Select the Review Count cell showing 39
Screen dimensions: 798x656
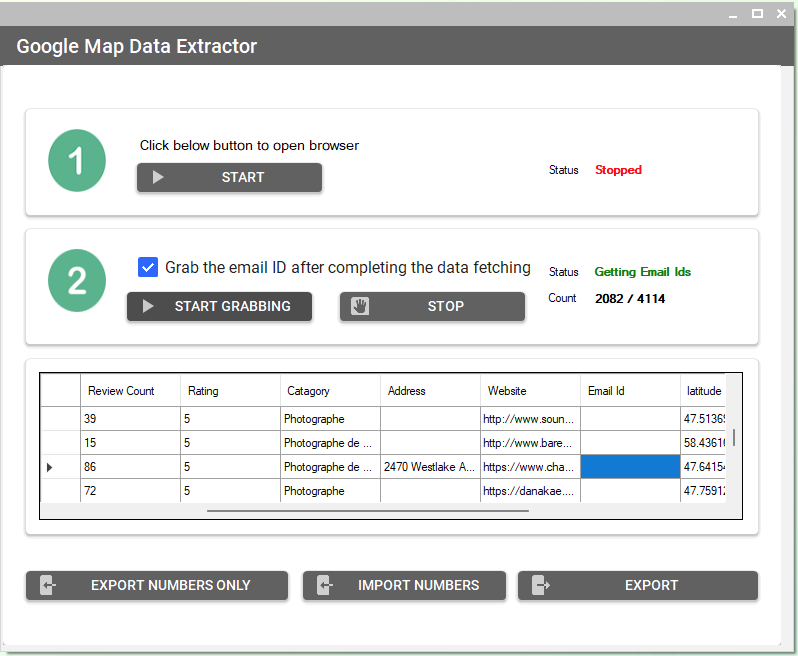click(x=130, y=419)
